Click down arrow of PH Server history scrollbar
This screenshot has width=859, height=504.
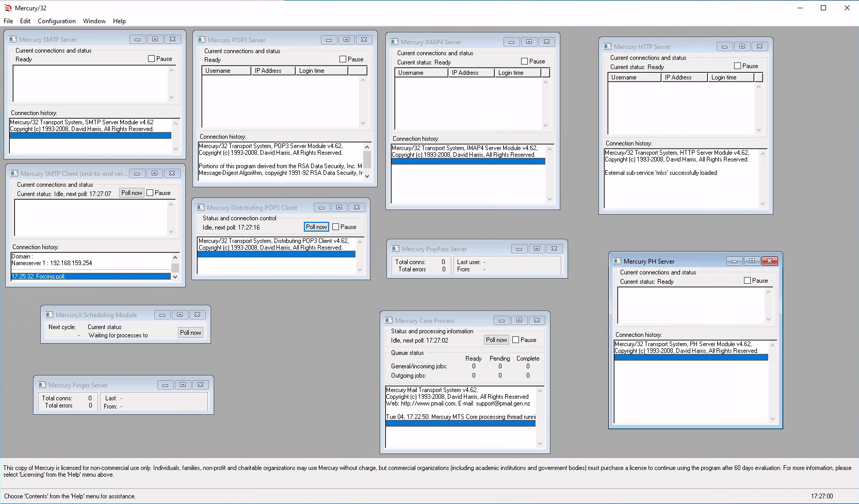pyautogui.click(x=772, y=419)
